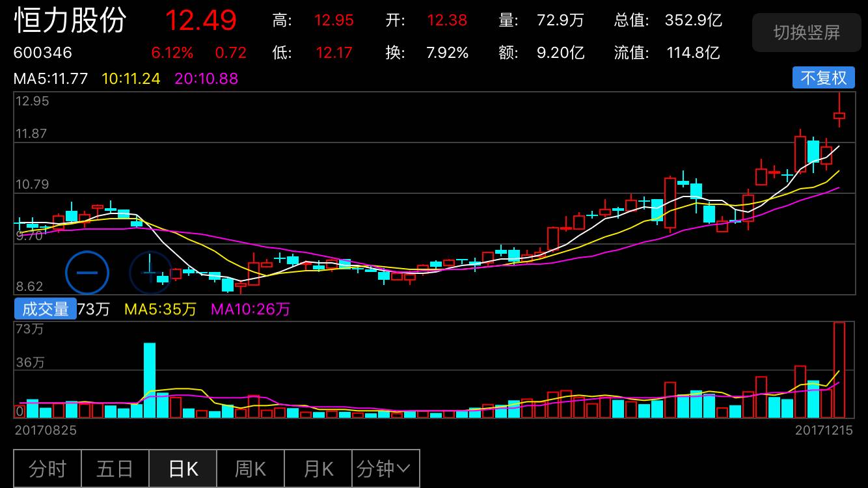The image size is (868, 488).
Task: Tap the 8.62 price axis label
Action: (x=29, y=286)
